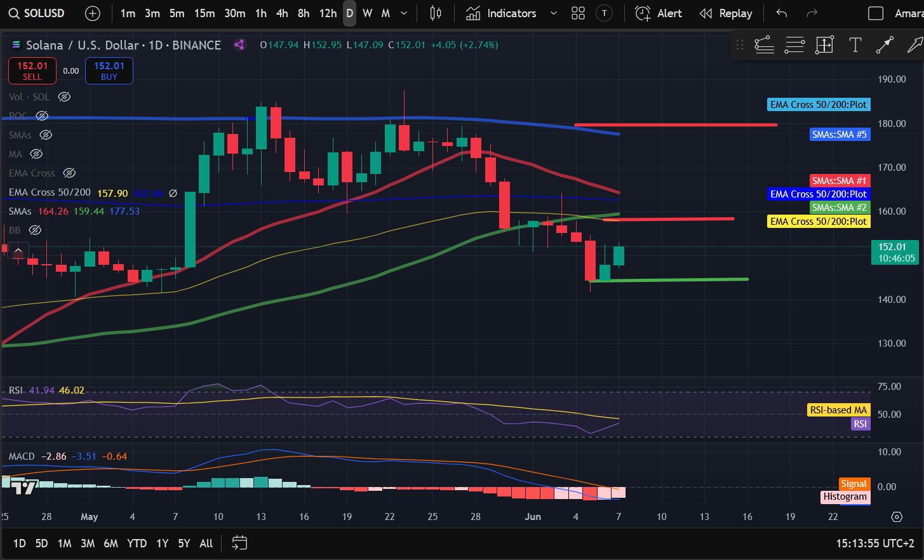Click the circled T icon in toolbar

605,13
